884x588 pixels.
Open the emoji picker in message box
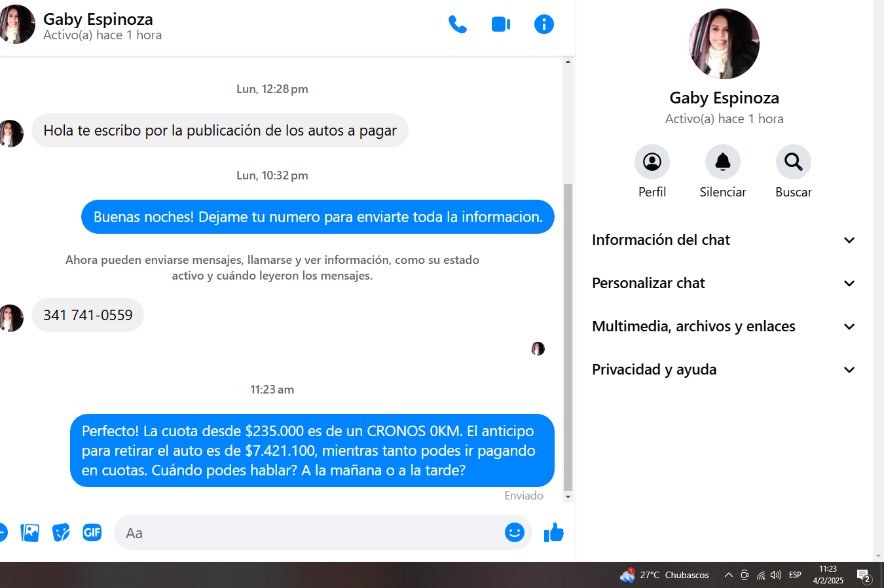515,532
